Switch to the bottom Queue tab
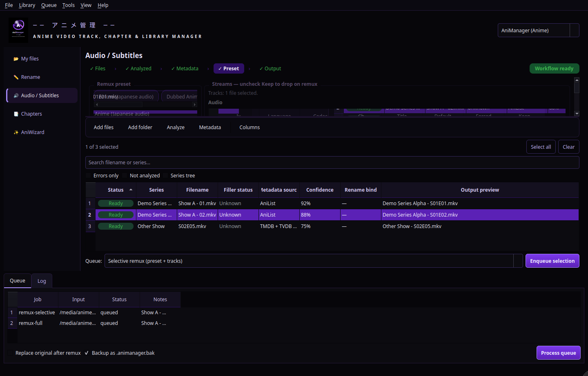 (x=18, y=280)
